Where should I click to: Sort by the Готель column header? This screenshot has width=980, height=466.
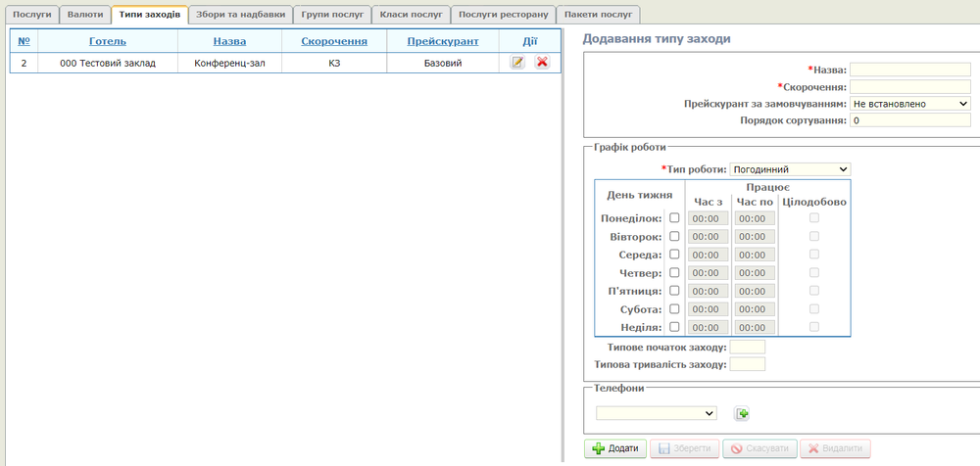(108, 41)
